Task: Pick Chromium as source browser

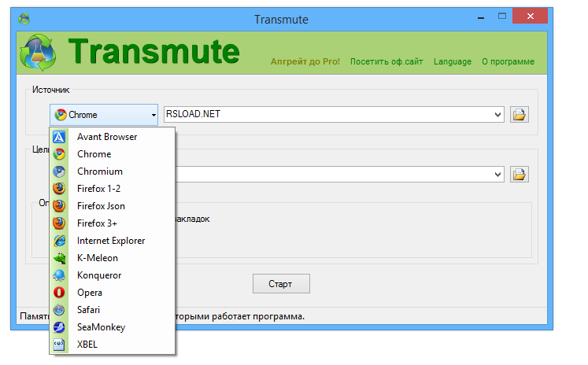Action: pyautogui.click(x=112, y=171)
